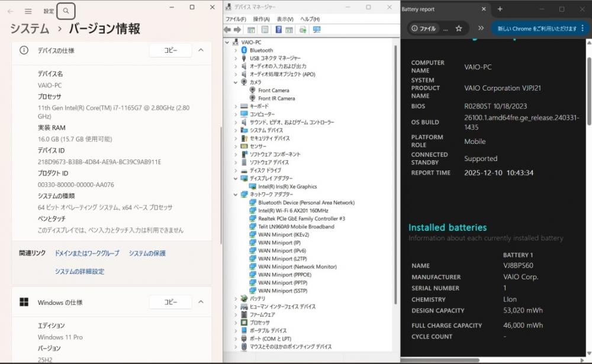Image resolution: width=592 pixels, height=364 pixels.
Task: Open a new Chrome tab
Action: [500, 9]
